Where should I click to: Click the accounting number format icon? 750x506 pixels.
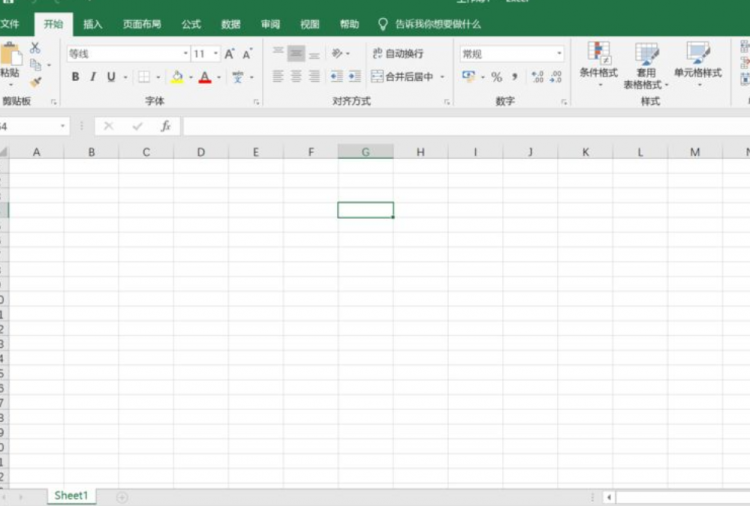pos(468,77)
